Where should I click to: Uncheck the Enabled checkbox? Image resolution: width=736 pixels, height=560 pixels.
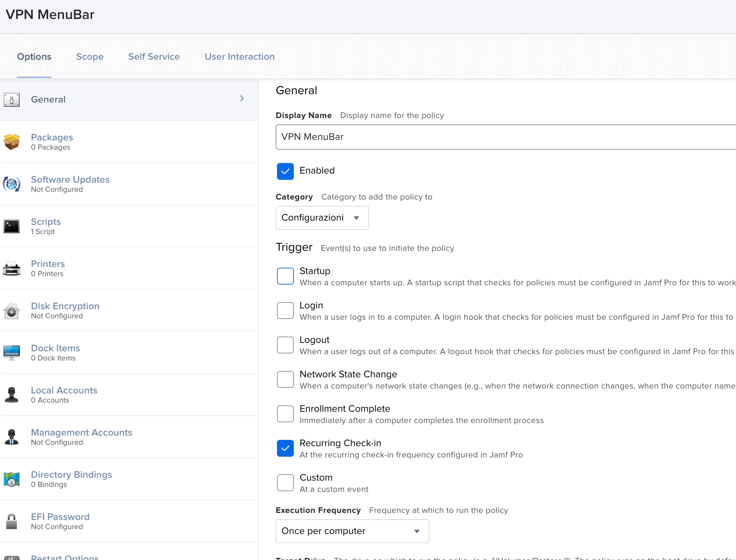point(285,171)
